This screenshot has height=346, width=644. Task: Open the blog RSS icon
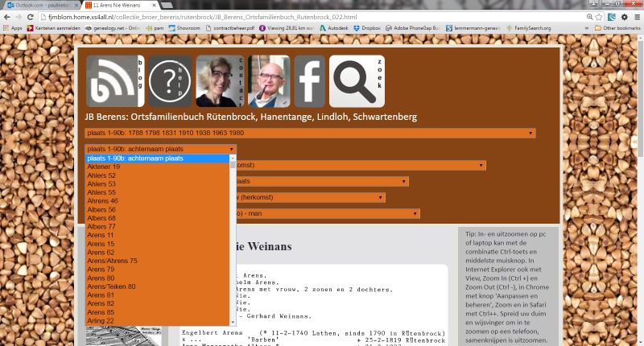[115, 81]
